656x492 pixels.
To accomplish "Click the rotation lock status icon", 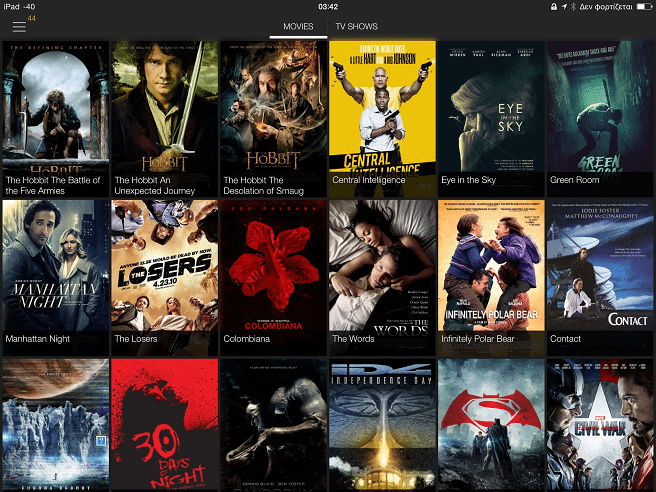I will point(554,7).
